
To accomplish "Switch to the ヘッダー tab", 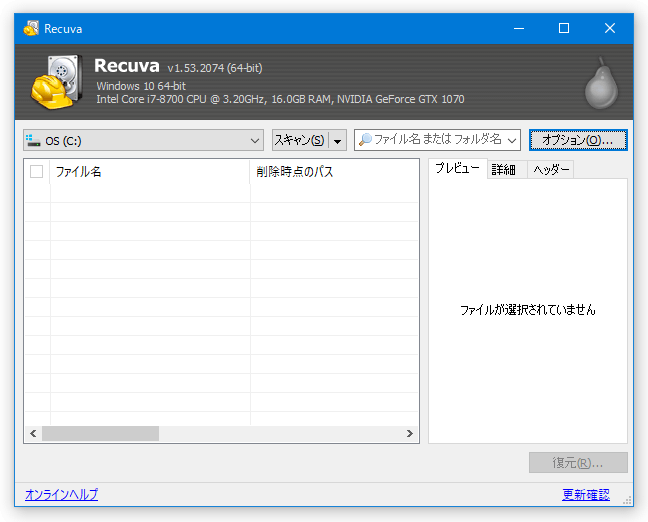I will coord(550,169).
